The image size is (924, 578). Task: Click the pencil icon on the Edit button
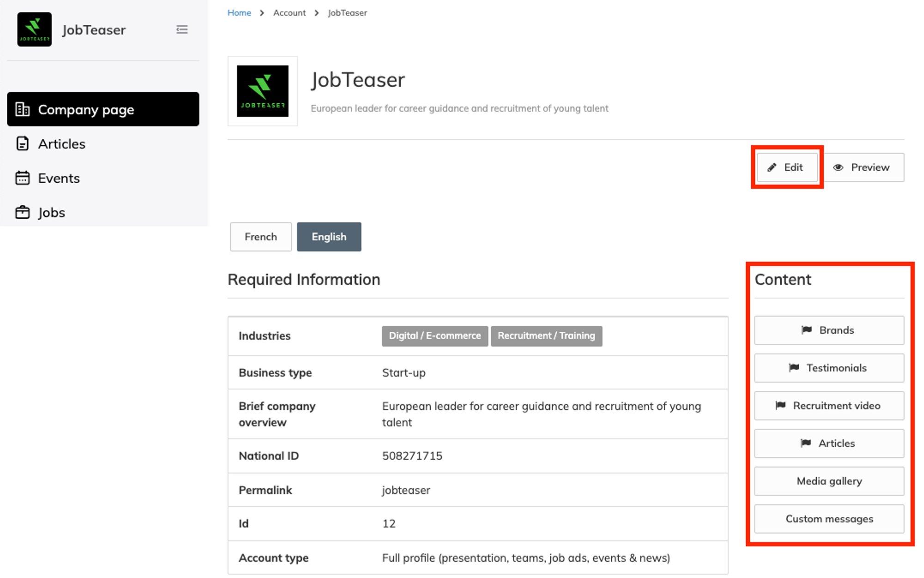[772, 168]
